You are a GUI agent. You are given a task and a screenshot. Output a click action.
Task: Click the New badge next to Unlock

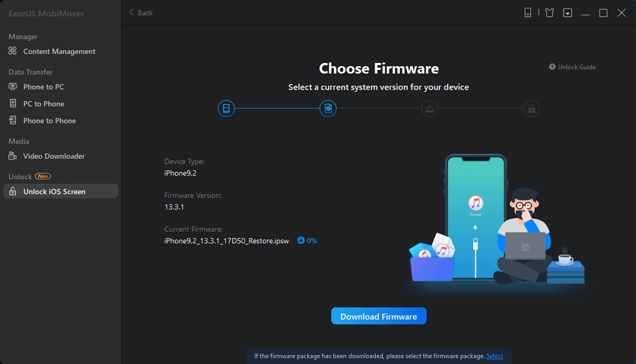click(x=43, y=176)
